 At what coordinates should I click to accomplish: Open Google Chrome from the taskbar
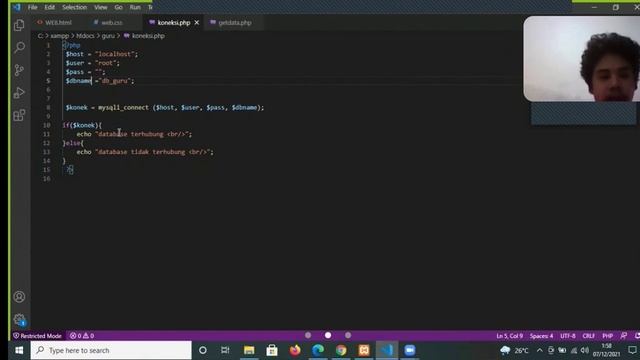(341, 350)
